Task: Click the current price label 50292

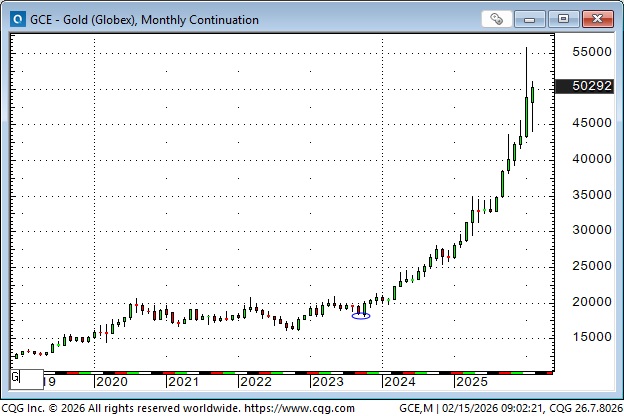Action: pyautogui.click(x=585, y=86)
